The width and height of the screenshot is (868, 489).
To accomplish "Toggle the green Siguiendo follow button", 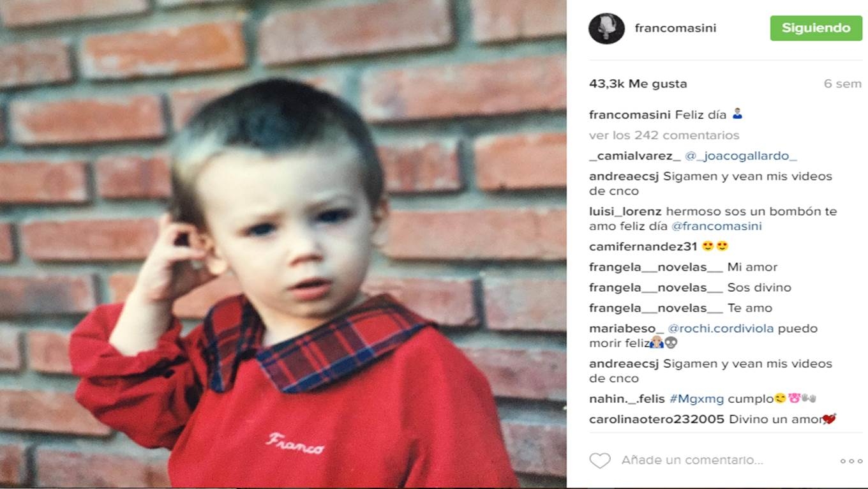I will [816, 28].
